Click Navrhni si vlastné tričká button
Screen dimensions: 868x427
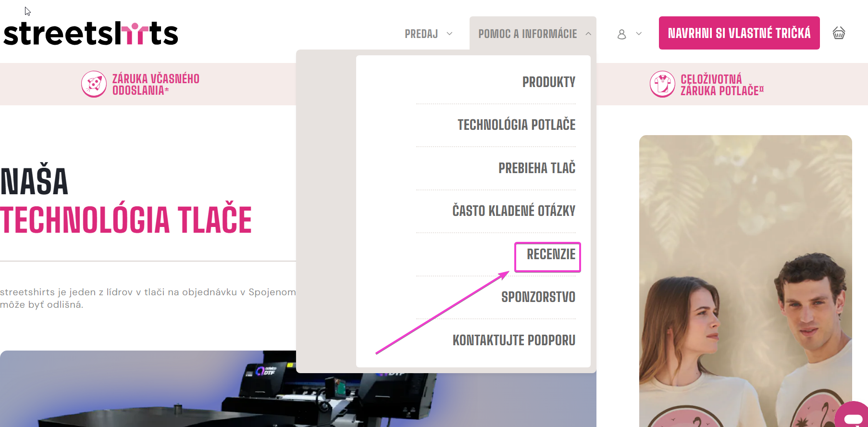click(x=739, y=33)
